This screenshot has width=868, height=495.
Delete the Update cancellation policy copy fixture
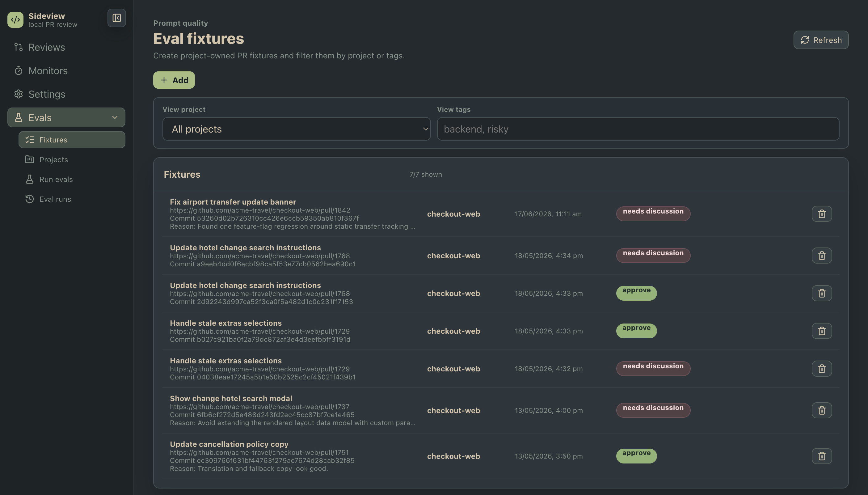point(821,456)
